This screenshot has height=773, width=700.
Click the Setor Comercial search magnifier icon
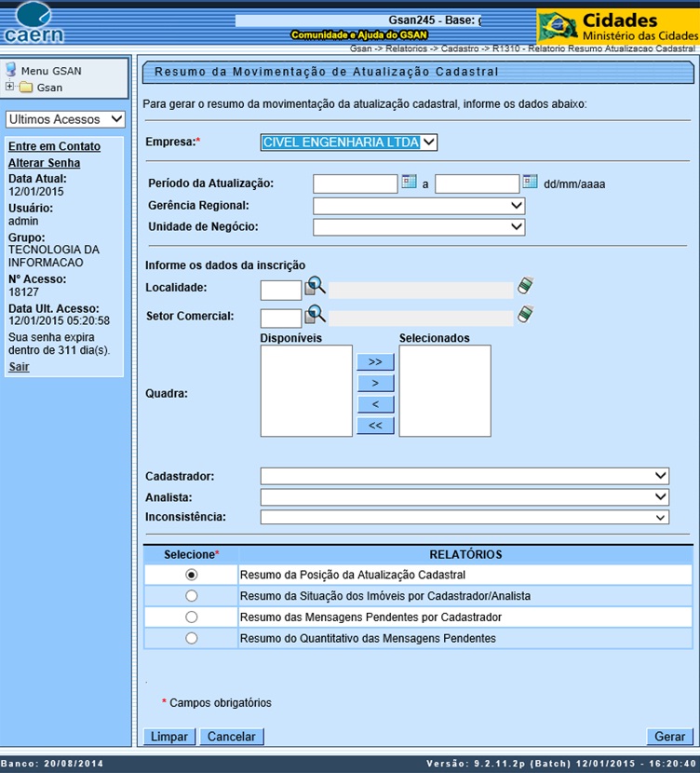(x=315, y=315)
